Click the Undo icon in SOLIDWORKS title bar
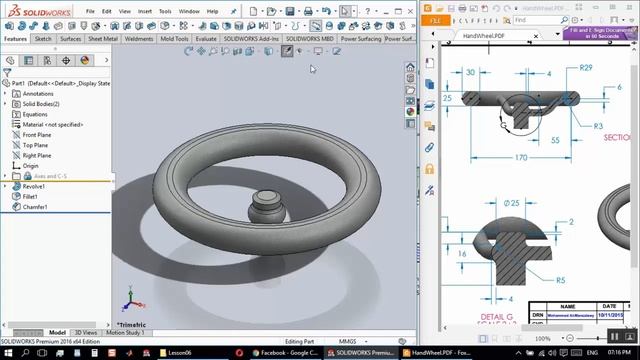Screen dimensions: 640x360 [326, 11]
